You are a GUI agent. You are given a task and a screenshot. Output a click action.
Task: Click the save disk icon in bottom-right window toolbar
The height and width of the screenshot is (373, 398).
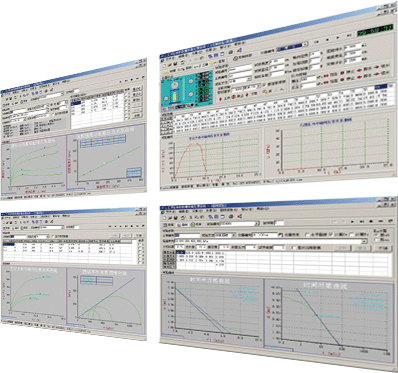[175, 218]
